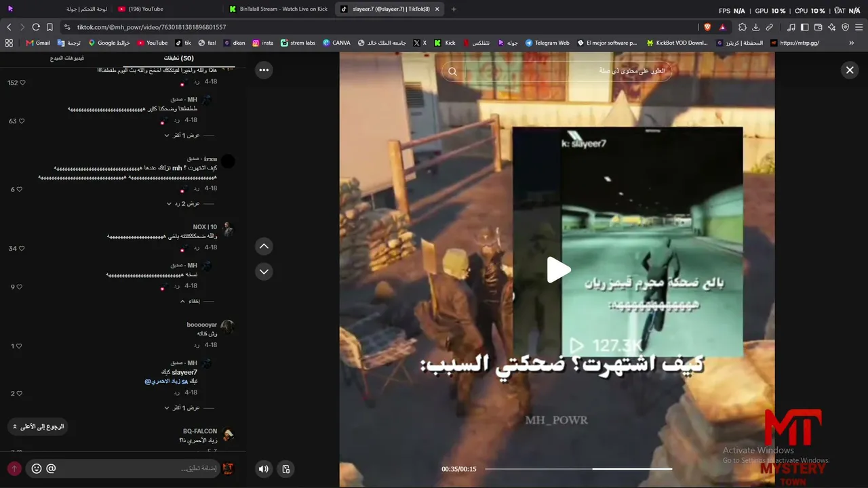Close the TikTok video viewer

coord(850,70)
